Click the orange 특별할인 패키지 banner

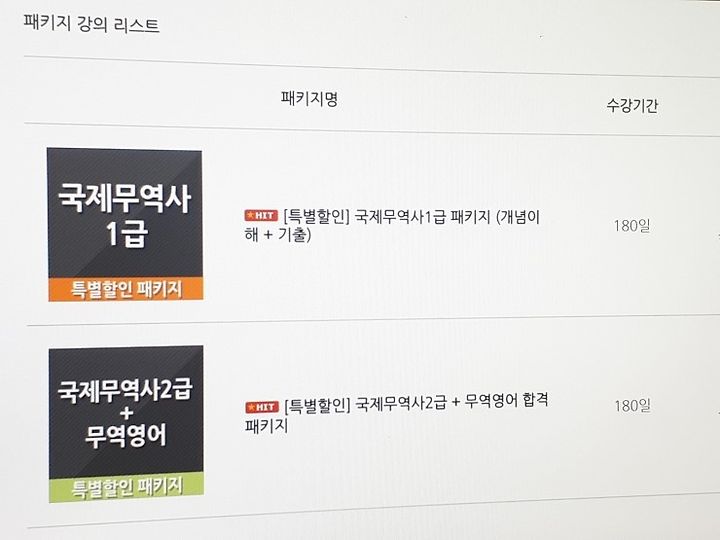pos(126,289)
